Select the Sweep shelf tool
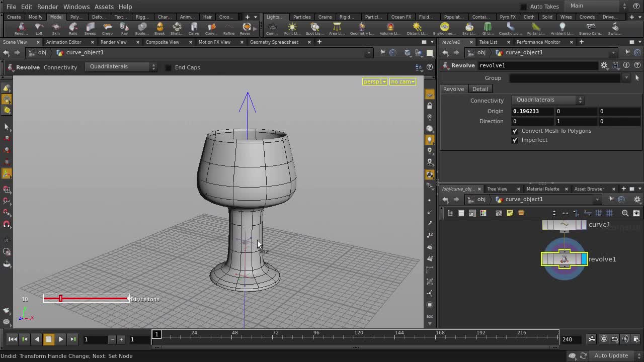The image size is (644, 362). pyautogui.click(x=90, y=28)
